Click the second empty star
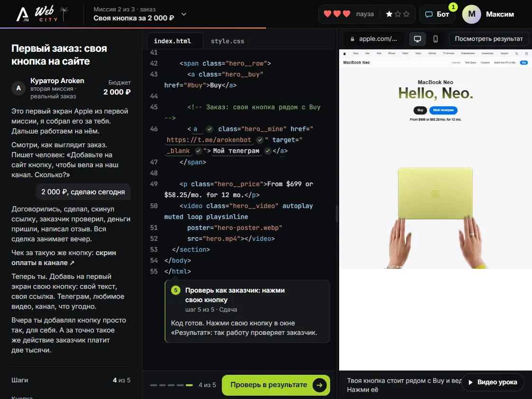Viewport: 532px width, 399px height. 398,14
